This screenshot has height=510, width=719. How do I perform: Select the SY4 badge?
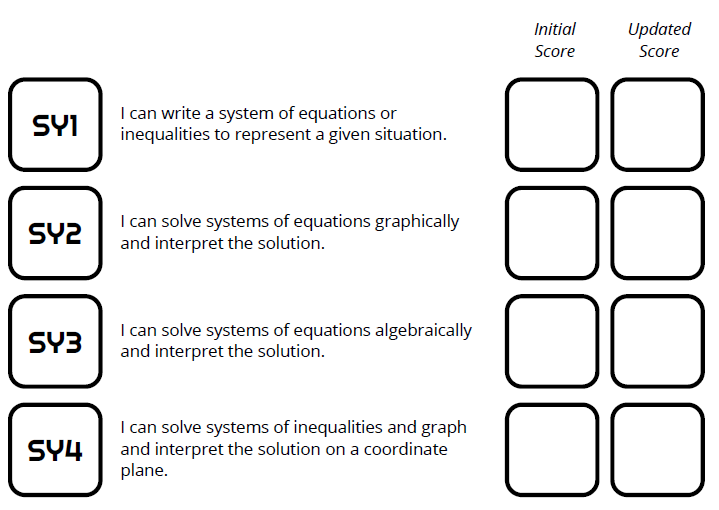coord(55,450)
